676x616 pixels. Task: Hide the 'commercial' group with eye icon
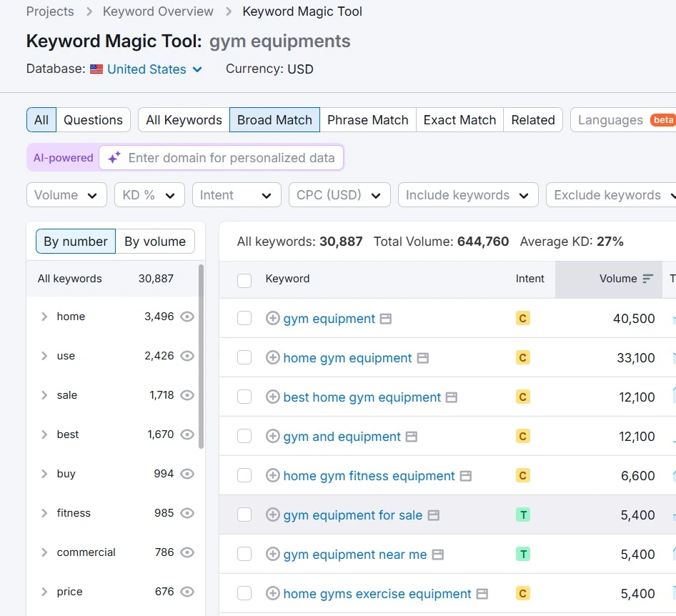187,552
